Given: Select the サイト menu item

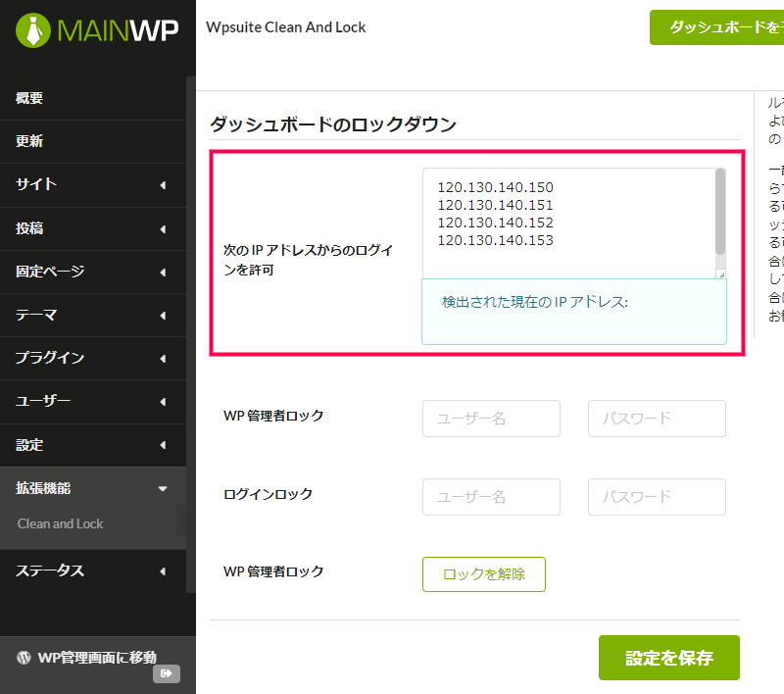Looking at the screenshot, I should pyautogui.click(x=93, y=185).
